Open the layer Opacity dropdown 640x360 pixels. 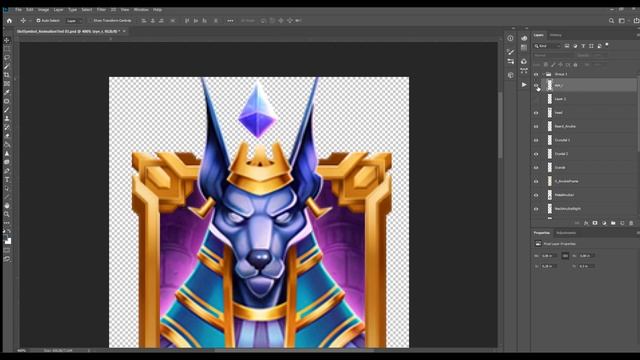(598, 55)
